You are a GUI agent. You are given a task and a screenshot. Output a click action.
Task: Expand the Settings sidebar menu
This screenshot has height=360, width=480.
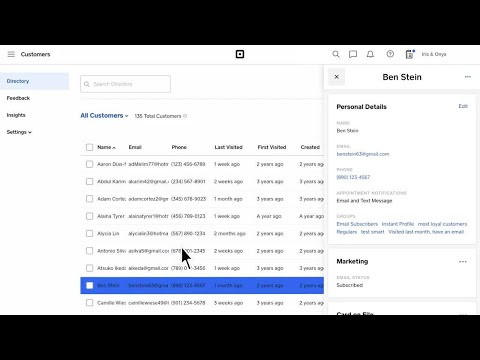[19, 132]
